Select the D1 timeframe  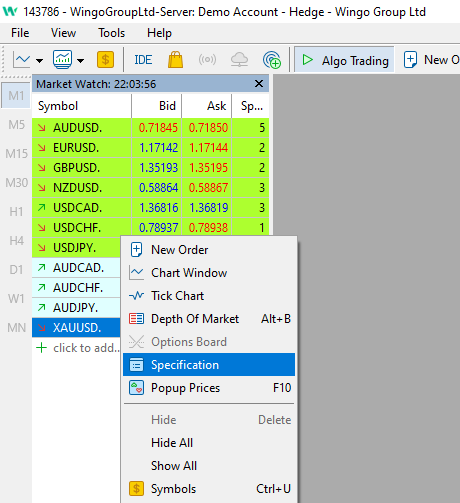point(17,270)
